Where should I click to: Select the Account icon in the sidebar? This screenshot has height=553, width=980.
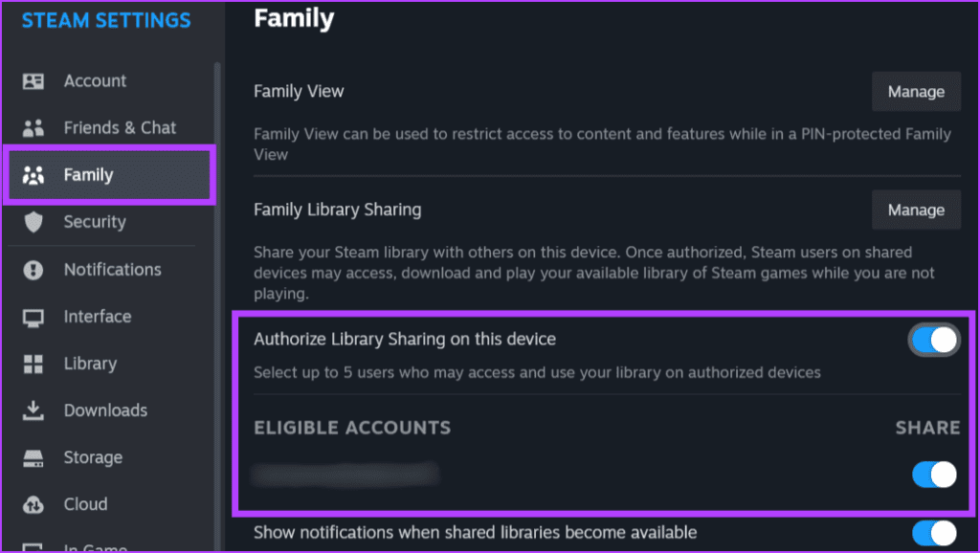click(x=38, y=80)
